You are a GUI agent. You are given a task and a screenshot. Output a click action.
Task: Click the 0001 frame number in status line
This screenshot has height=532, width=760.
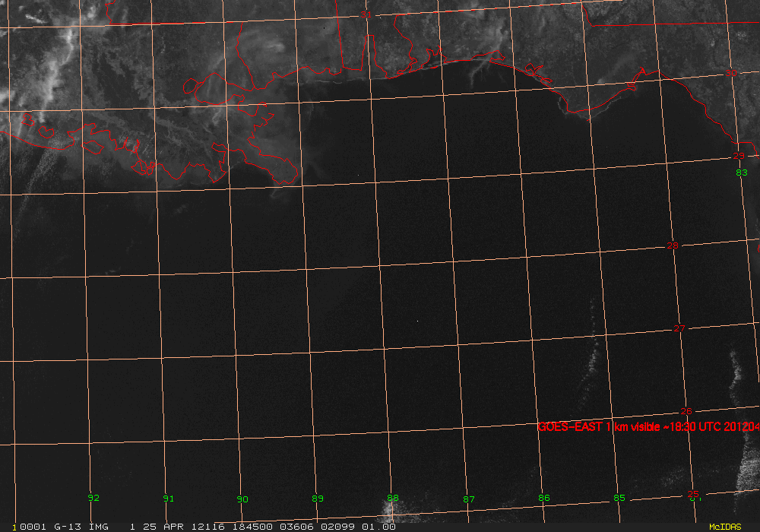[x=33, y=527]
